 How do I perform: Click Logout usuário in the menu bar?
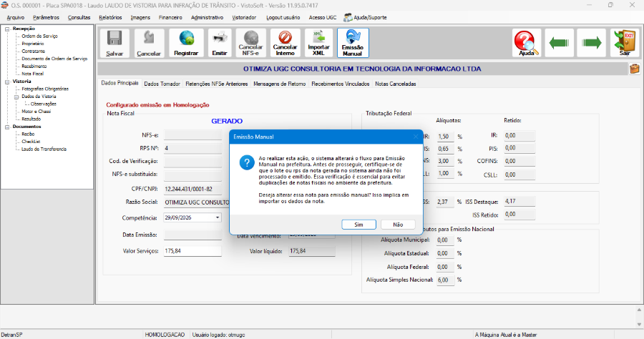(x=283, y=17)
